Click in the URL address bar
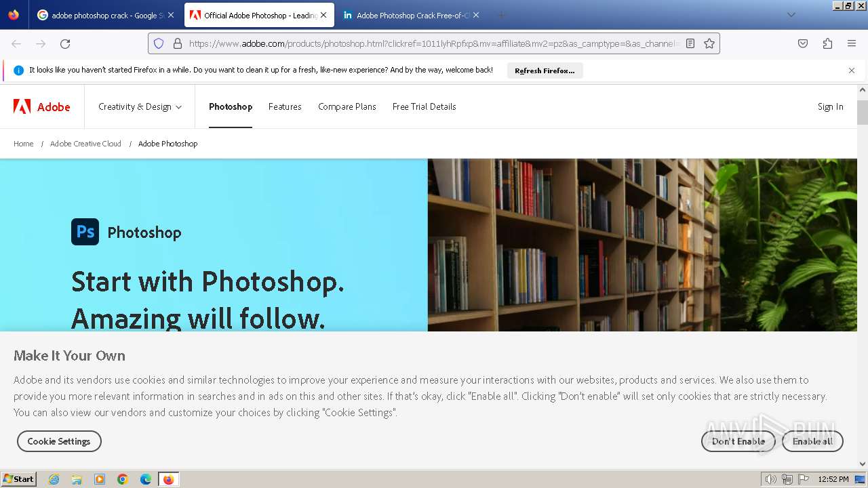The height and width of the screenshot is (488, 868). 433,43
